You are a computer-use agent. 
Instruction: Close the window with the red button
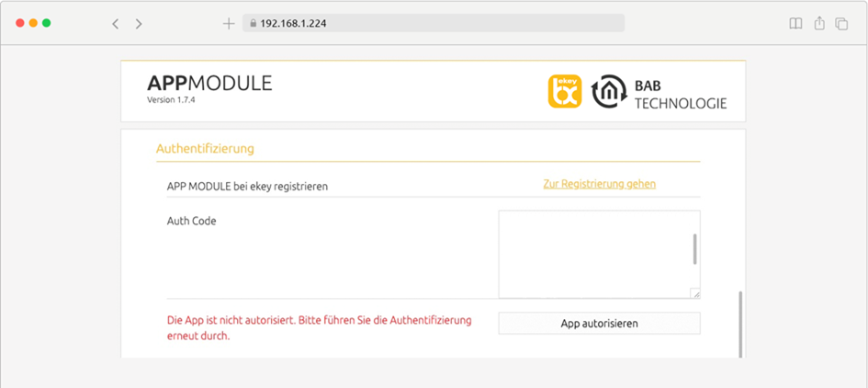(x=20, y=23)
